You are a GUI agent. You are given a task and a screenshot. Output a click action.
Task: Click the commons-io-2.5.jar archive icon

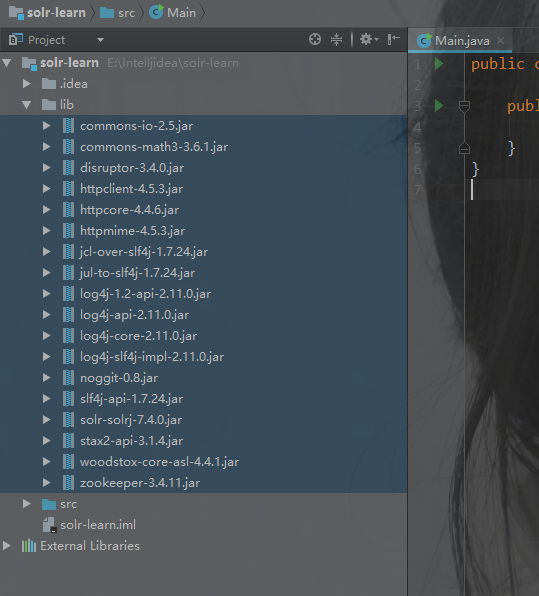point(68,125)
